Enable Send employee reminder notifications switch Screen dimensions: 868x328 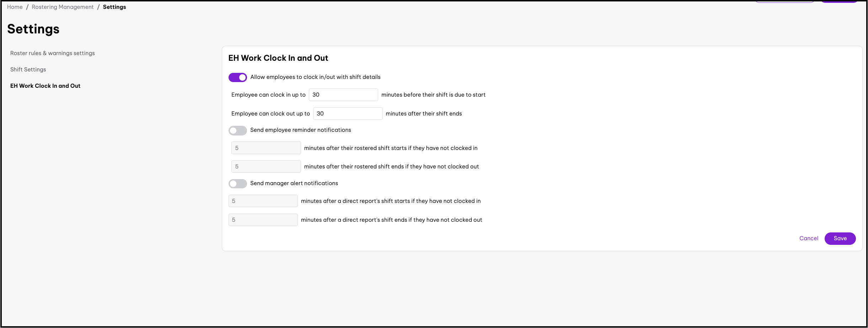pyautogui.click(x=237, y=130)
